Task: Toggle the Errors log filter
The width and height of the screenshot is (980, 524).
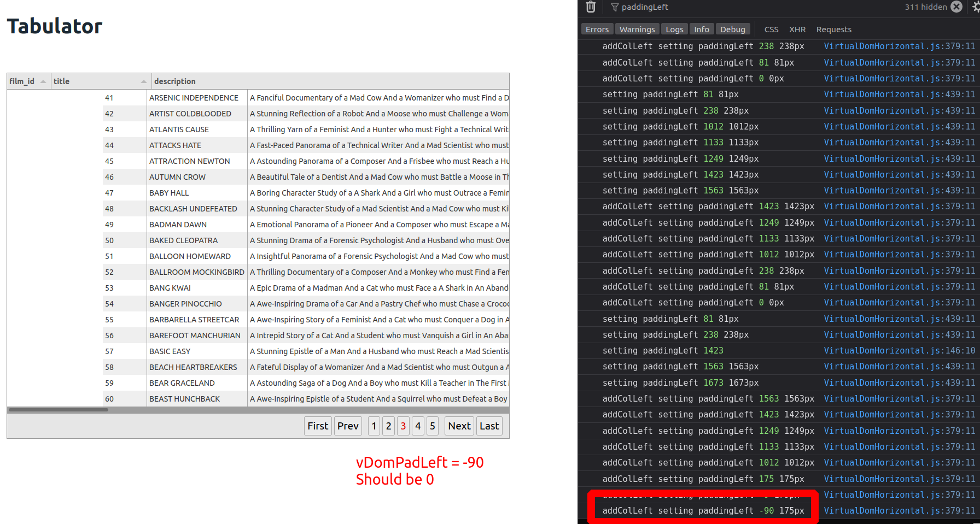Action: 597,29
